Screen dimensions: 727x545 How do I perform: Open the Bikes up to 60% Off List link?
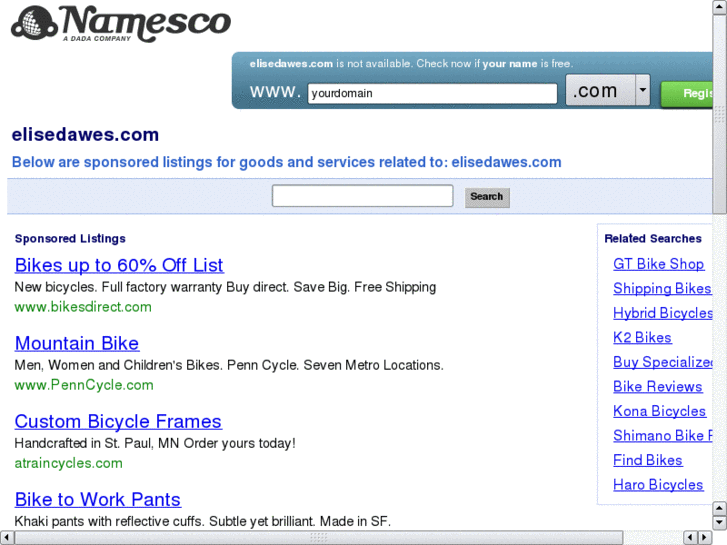[119, 265]
